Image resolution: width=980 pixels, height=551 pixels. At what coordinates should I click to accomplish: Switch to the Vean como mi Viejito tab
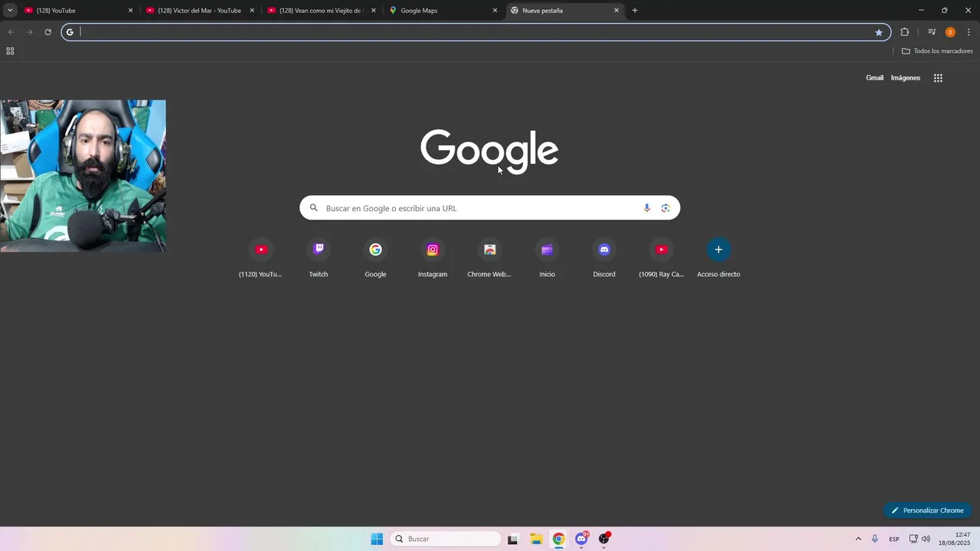[x=321, y=11]
